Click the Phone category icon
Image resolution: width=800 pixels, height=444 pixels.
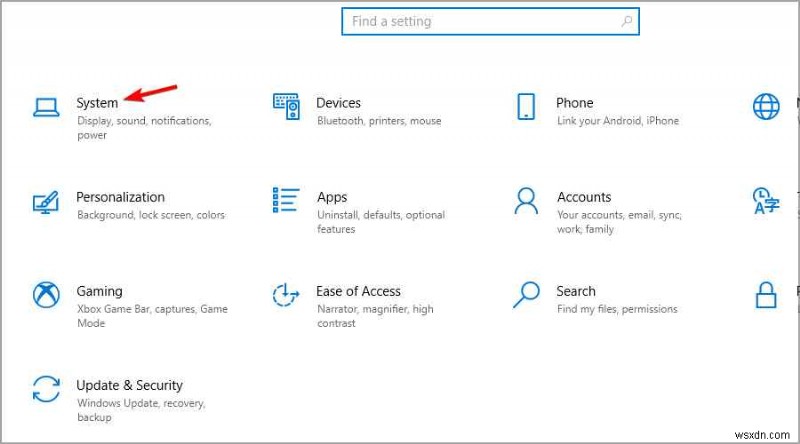click(x=526, y=107)
